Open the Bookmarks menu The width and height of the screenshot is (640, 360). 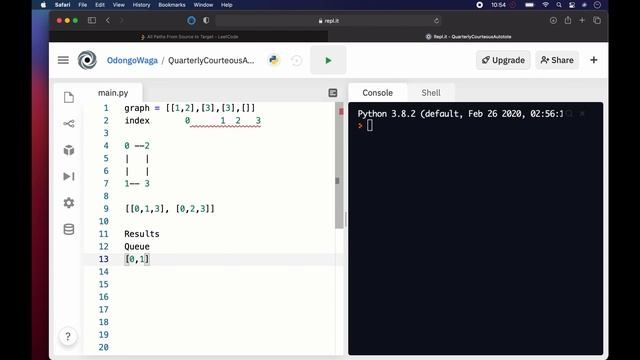point(172,5)
